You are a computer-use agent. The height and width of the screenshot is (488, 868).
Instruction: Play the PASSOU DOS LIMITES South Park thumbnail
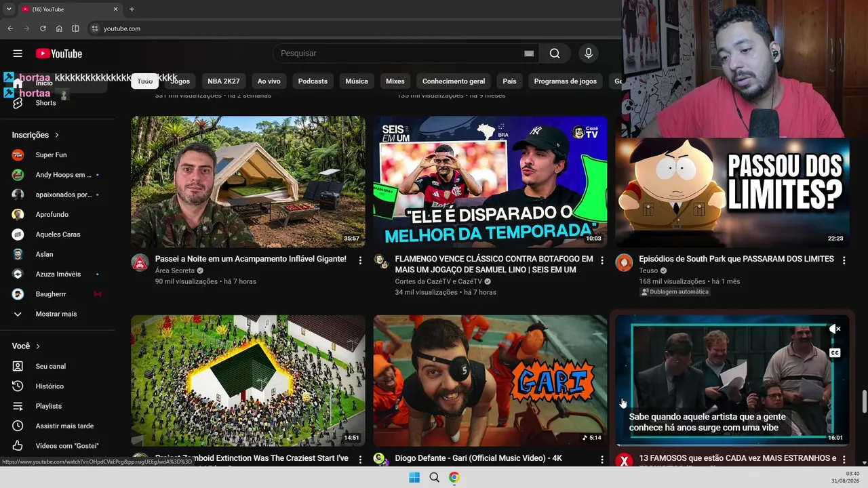tap(732, 192)
